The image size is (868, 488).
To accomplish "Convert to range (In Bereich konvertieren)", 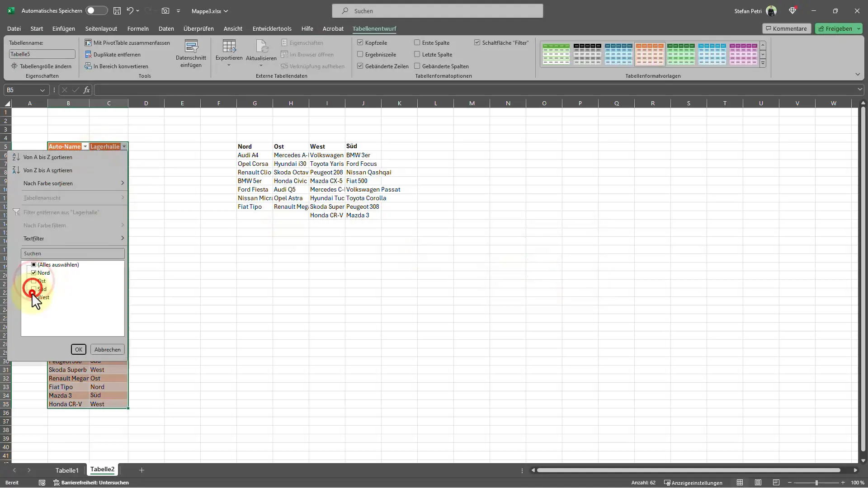I will point(117,66).
